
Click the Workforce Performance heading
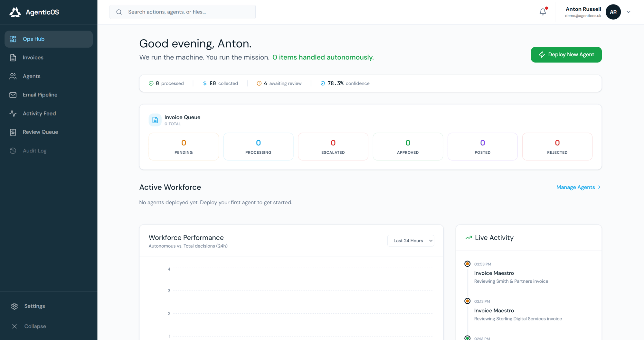tap(186, 238)
